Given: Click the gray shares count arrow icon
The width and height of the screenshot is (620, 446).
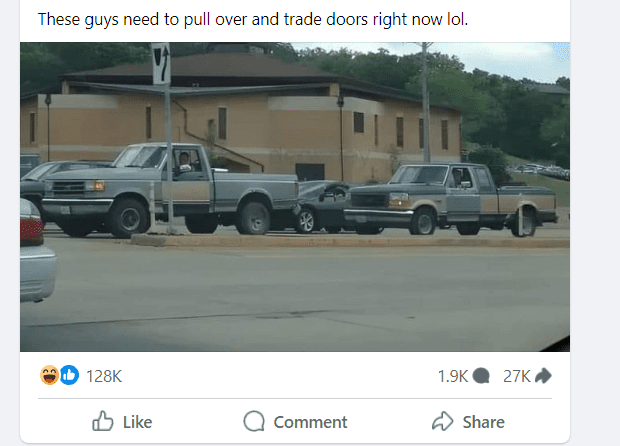Looking at the screenshot, I should (543, 376).
